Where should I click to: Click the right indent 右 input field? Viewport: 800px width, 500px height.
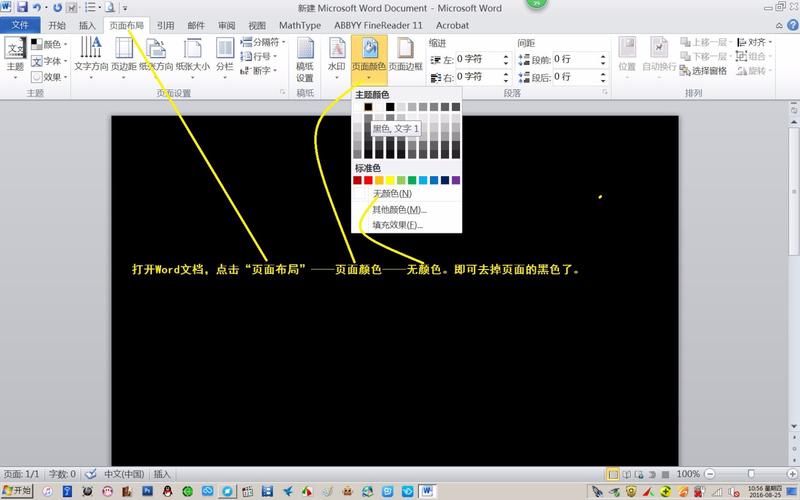click(x=478, y=77)
